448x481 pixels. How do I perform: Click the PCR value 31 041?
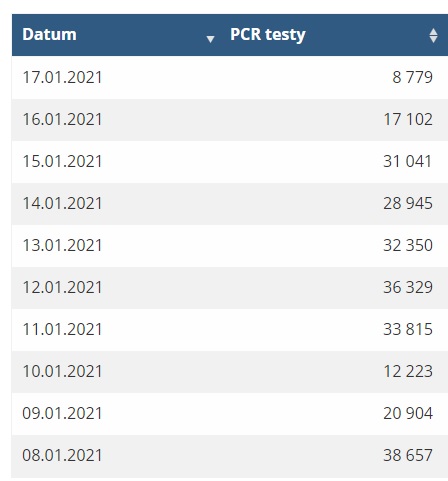(x=407, y=161)
